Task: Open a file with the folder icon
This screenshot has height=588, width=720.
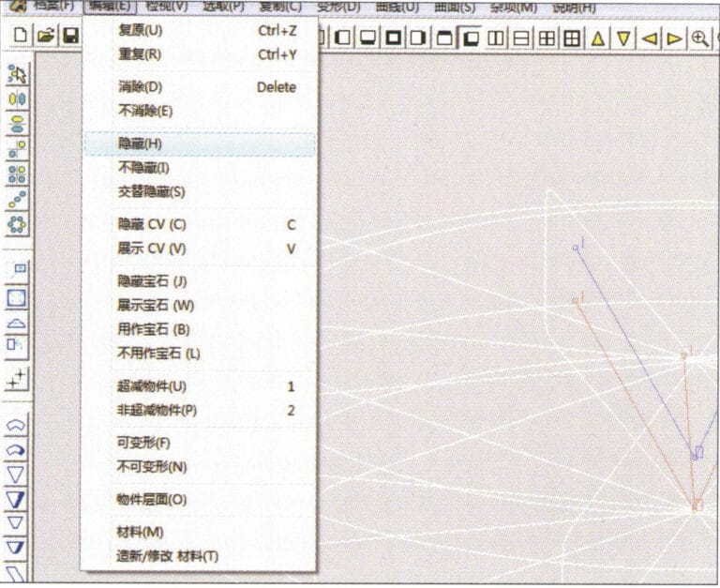Action: (46, 36)
